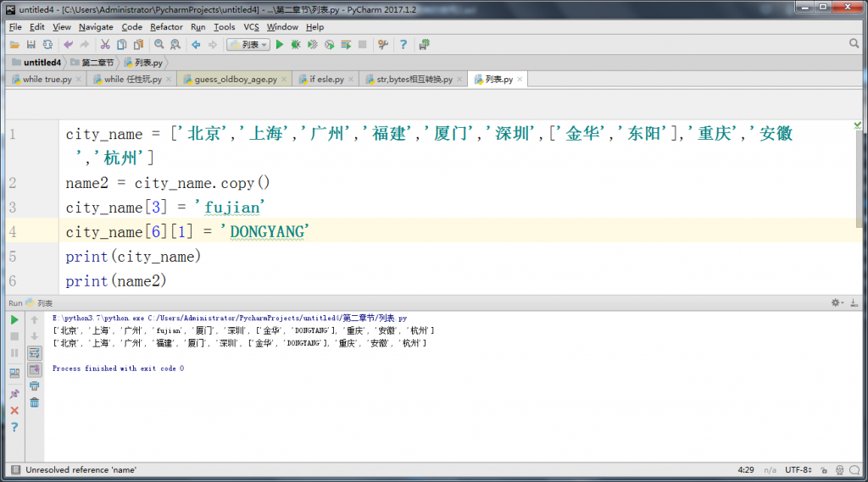Open the 列表 run configuration dropdown
Image resolution: width=868 pixels, height=482 pixels.
point(248,45)
